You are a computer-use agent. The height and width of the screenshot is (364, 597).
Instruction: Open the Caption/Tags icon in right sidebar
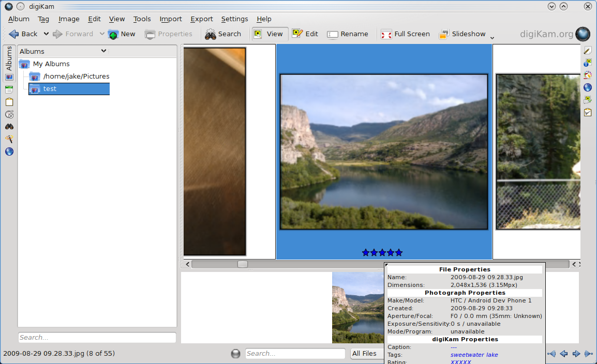click(x=588, y=100)
